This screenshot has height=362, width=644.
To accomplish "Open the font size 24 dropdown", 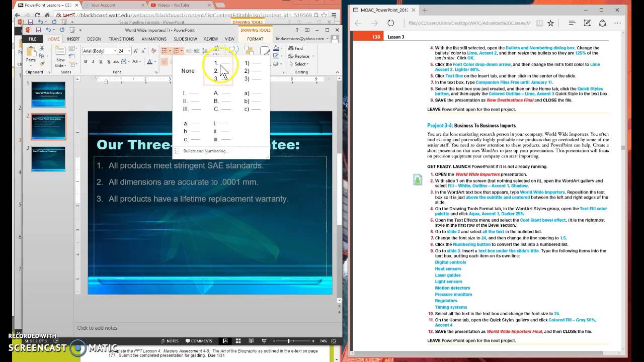I will (129, 51).
